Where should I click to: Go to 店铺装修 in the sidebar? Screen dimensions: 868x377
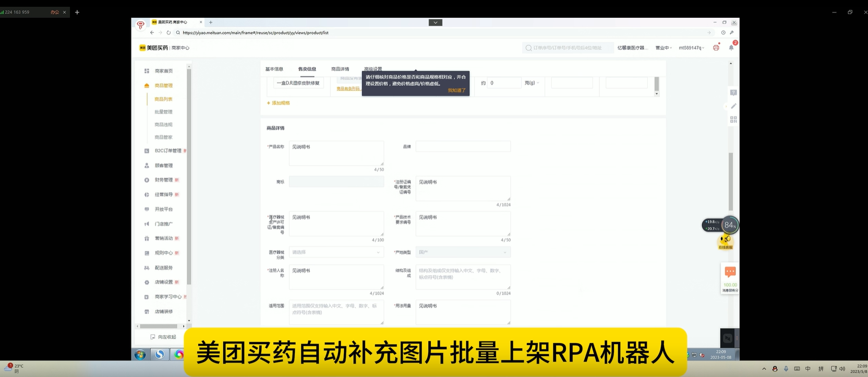coord(163,312)
